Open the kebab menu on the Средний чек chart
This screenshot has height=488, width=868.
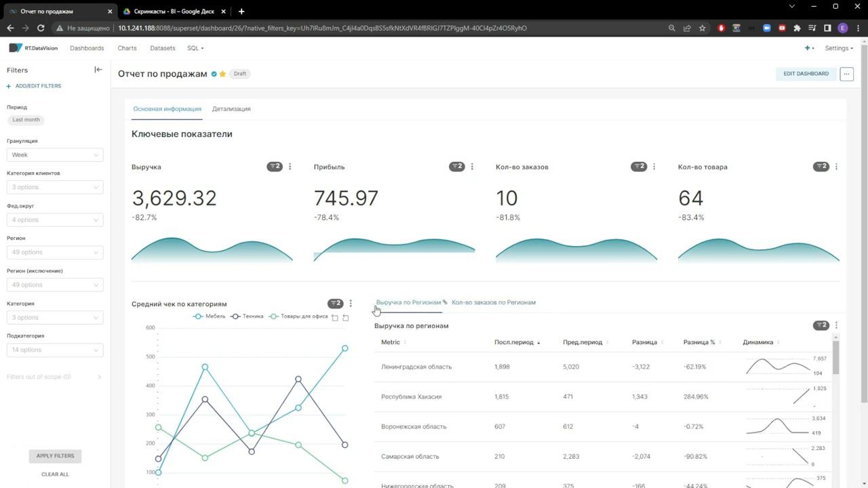click(x=351, y=304)
